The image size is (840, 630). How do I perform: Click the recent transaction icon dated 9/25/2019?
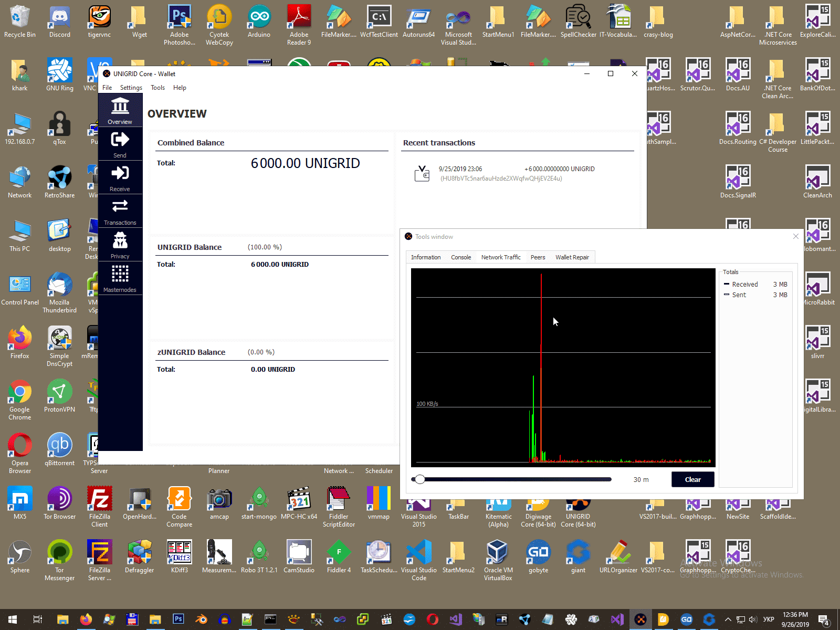(x=422, y=173)
